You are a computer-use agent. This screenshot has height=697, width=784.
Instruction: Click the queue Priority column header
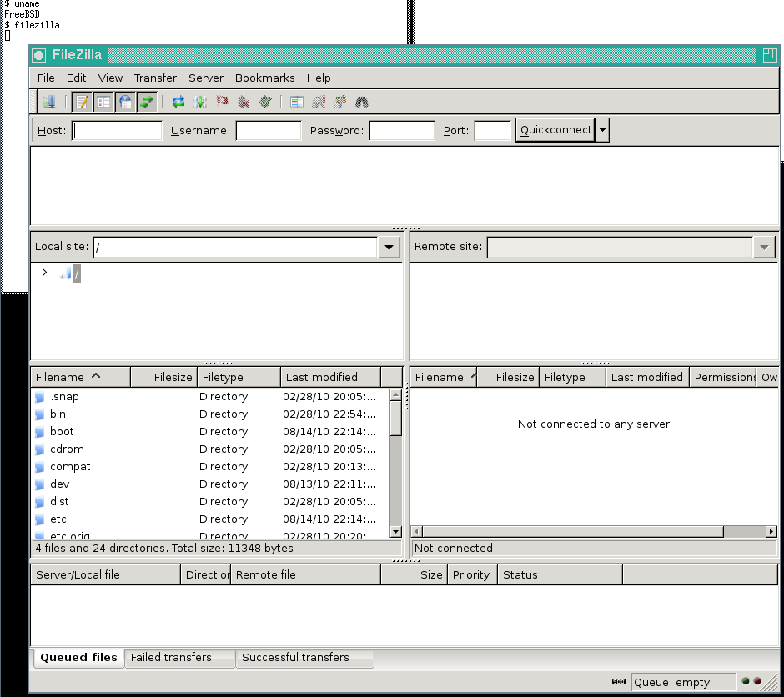pos(472,574)
